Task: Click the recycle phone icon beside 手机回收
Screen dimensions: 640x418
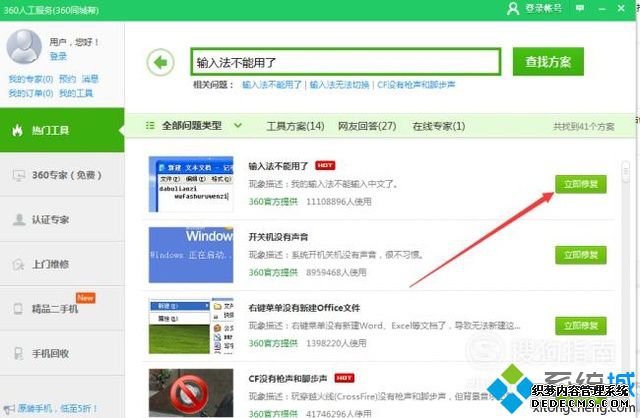Action: 18,354
